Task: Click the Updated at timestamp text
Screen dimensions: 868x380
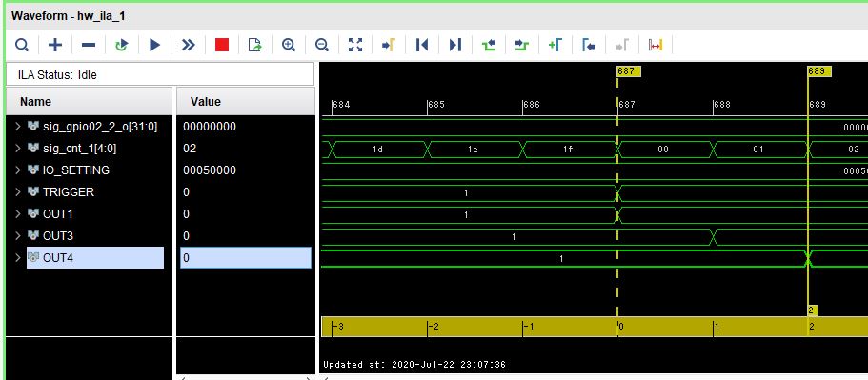Action: coord(414,365)
